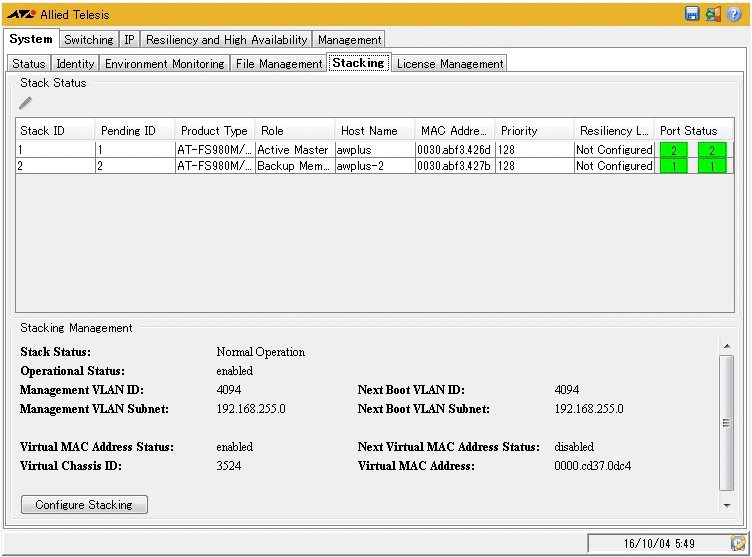Image resolution: width=752 pixels, height=557 pixels.
Task: Click the logout door icon
Action: pyautogui.click(x=713, y=14)
